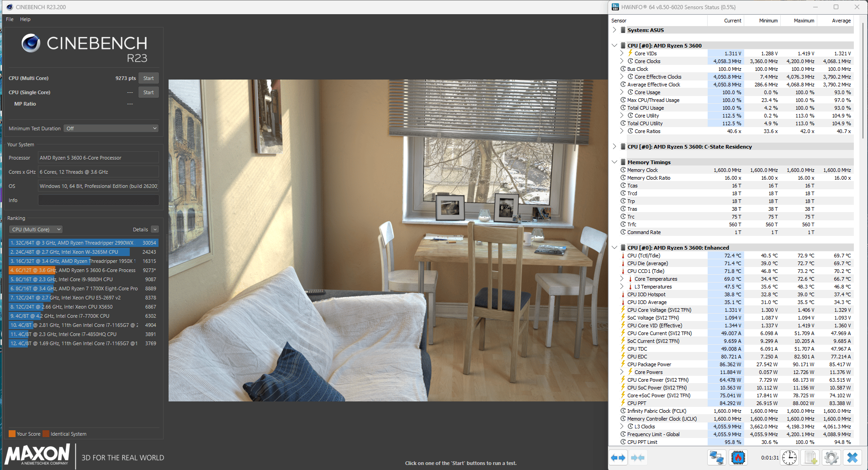Click the clock icon beside Bus Clock

point(623,69)
